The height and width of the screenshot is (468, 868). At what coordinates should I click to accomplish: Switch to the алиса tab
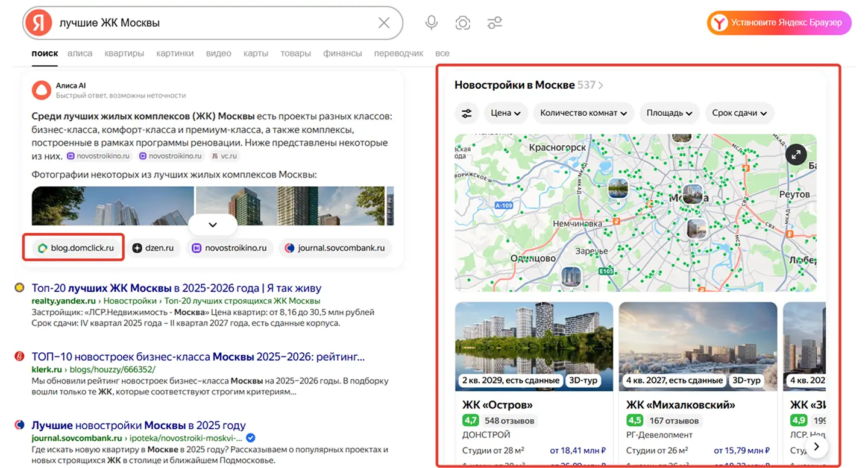pos(80,53)
